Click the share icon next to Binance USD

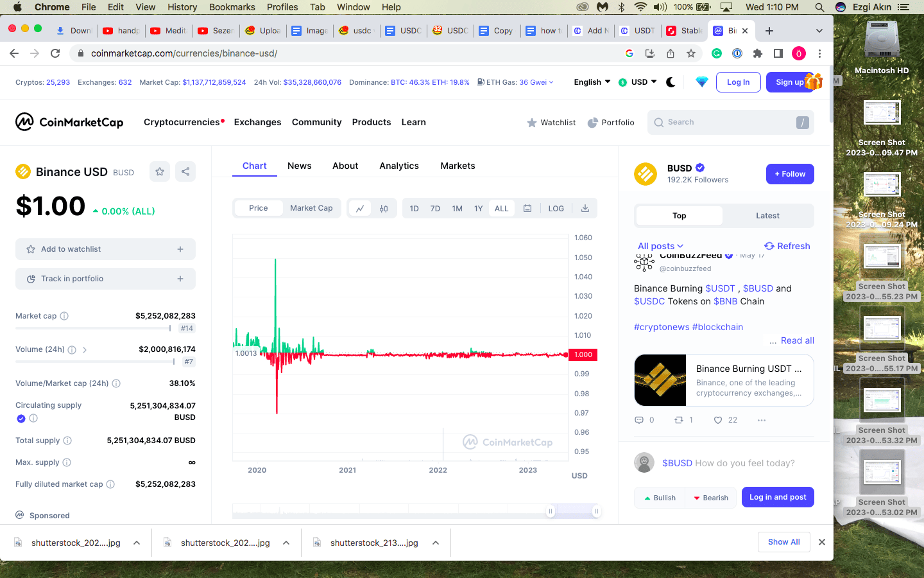[185, 171]
